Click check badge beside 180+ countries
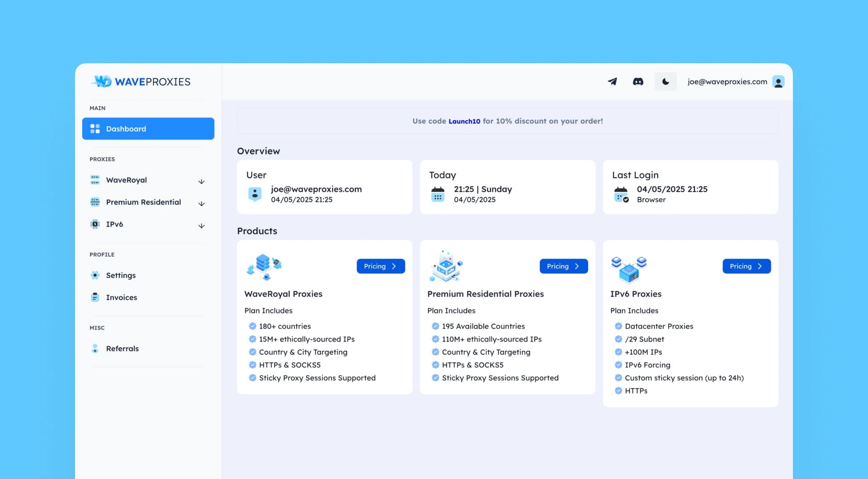868x479 pixels. coord(252,326)
